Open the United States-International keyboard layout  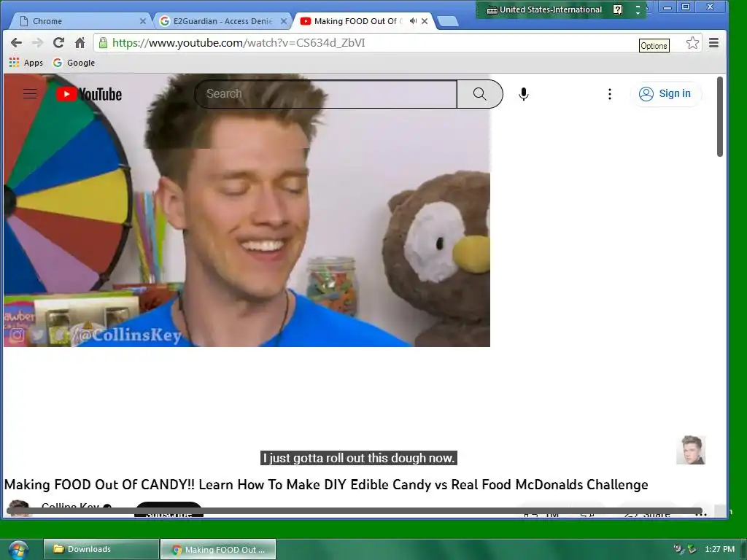tap(544, 9)
